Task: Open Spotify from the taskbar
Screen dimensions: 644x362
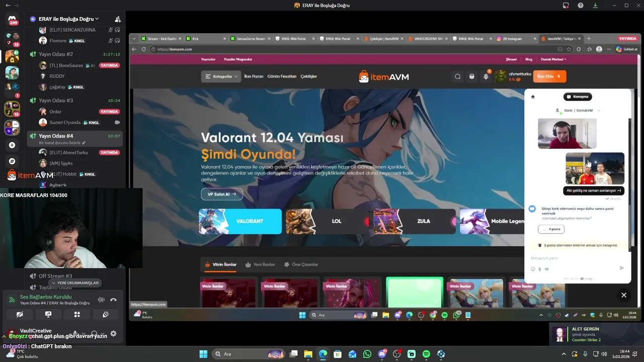Action: [x=426, y=354]
